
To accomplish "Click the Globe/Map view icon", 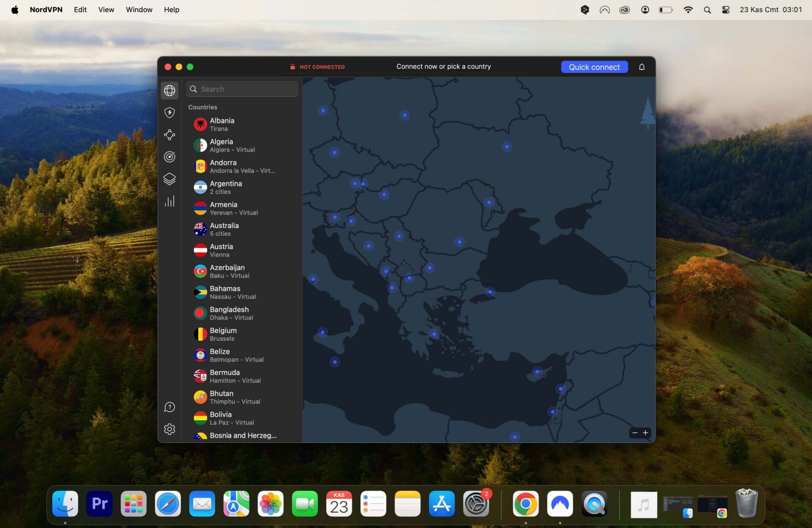I will pyautogui.click(x=170, y=90).
